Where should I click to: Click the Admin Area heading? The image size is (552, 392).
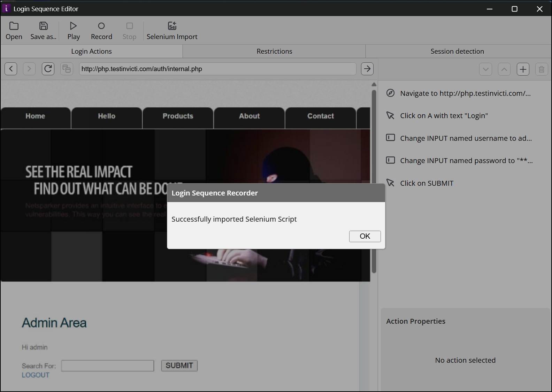pyautogui.click(x=54, y=323)
